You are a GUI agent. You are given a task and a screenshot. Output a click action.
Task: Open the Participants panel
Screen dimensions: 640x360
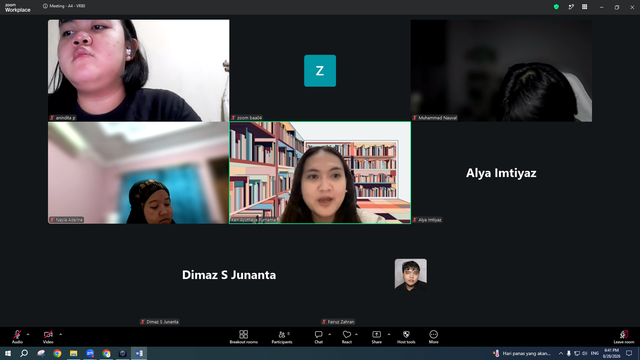(282, 337)
